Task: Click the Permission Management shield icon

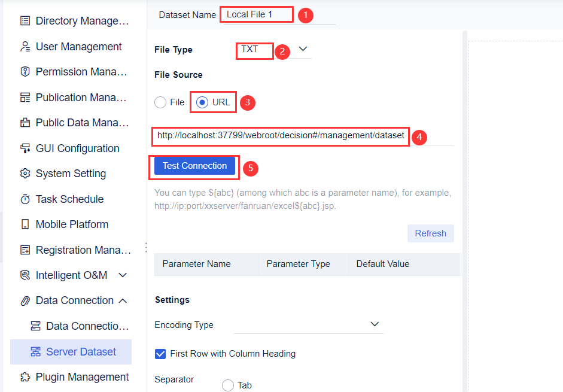Action: point(25,72)
